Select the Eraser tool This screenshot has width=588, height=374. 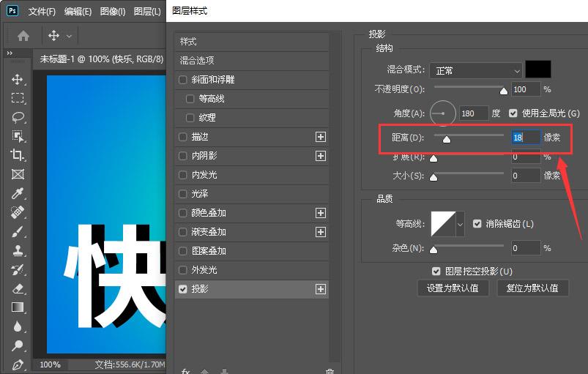[18, 288]
